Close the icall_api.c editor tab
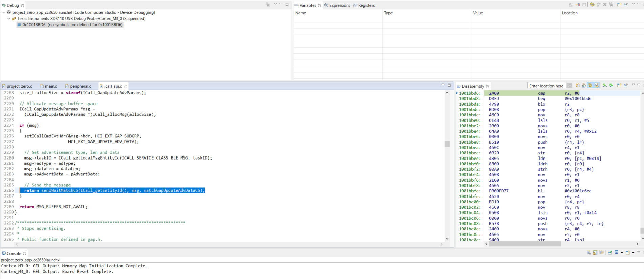Image resolution: width=644 pixels, height=279 pixels. [x=125, y=86]
